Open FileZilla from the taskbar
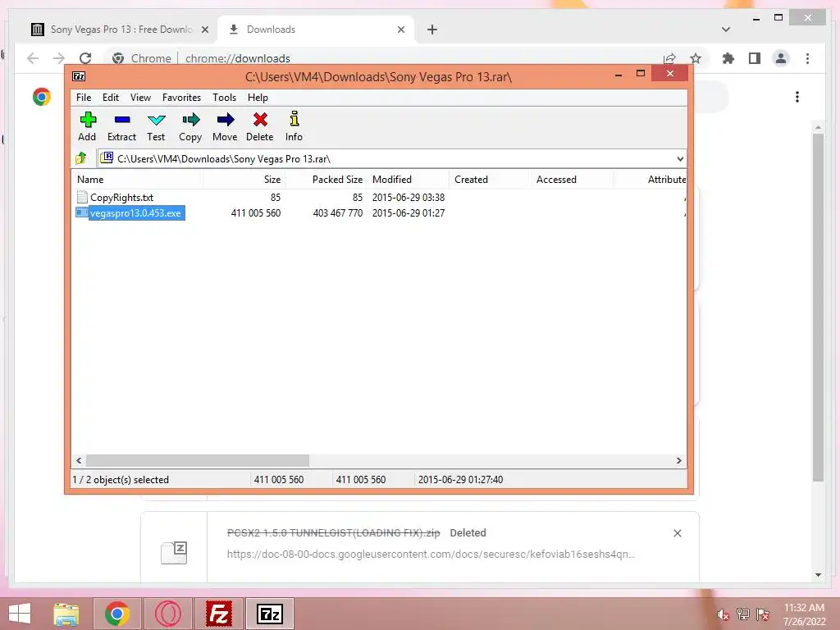 (219, 614)
